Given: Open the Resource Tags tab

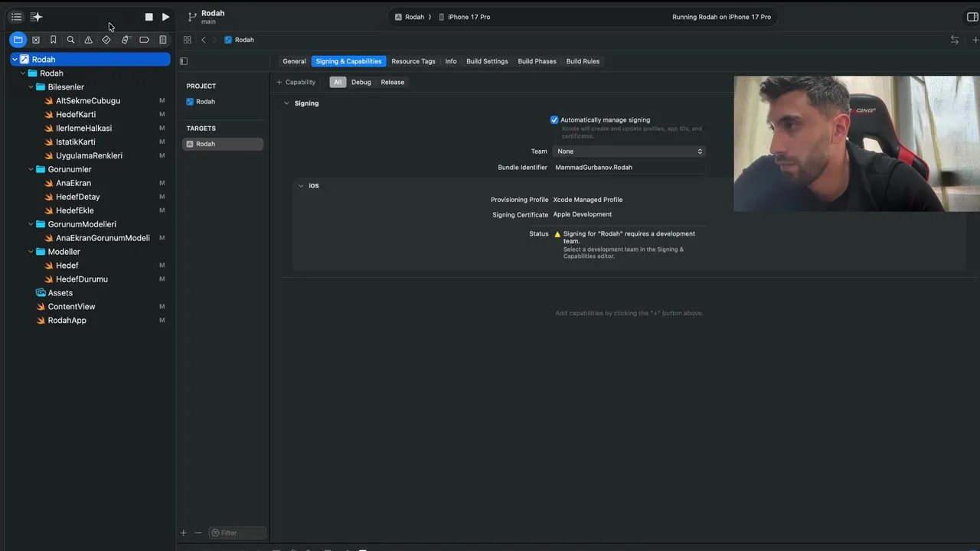Looking at the screenshot, I should point(413,61).
